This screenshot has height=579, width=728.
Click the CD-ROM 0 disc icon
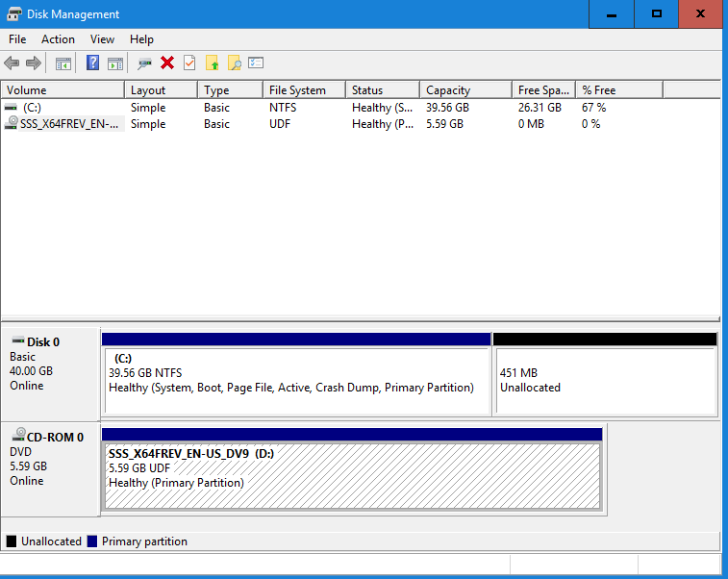[18, 435]
